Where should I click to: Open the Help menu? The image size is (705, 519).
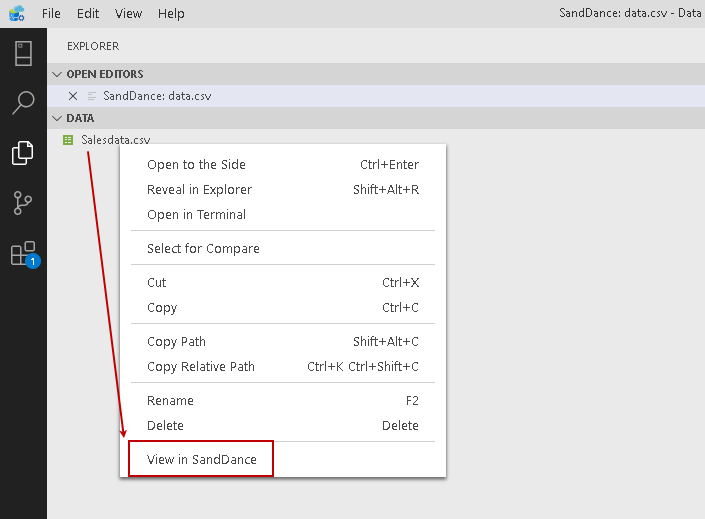click(171, 14)
